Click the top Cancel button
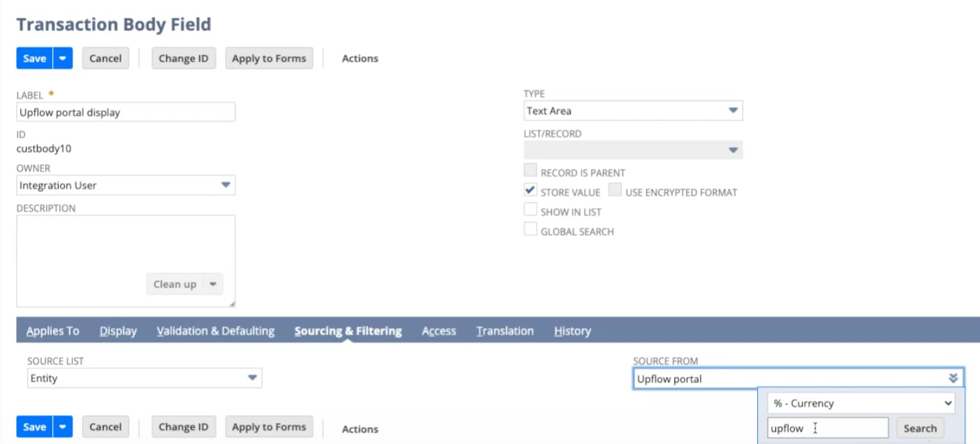 (105, 58)
